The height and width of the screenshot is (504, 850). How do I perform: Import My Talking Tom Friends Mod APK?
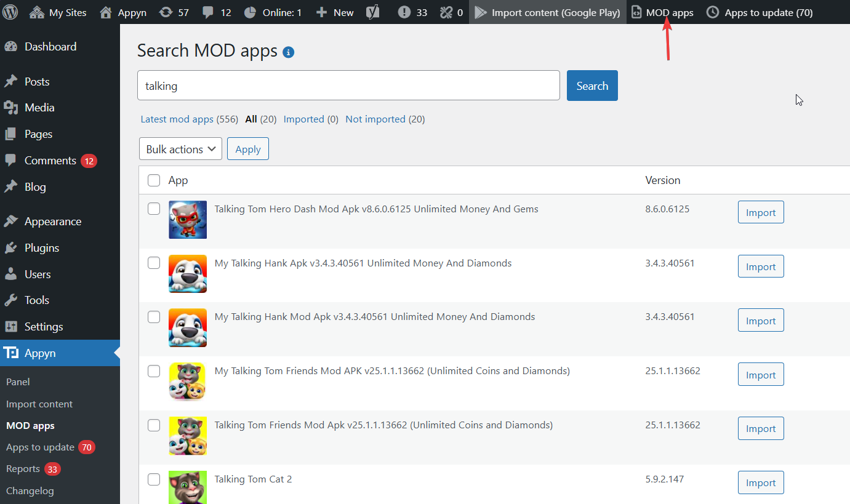(x=761, y=375)
